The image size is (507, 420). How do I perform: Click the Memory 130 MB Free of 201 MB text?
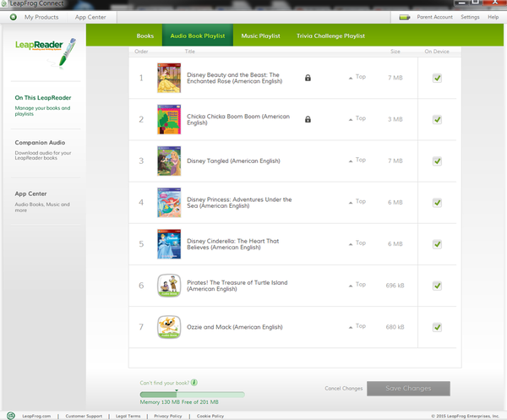coord(179,402)
